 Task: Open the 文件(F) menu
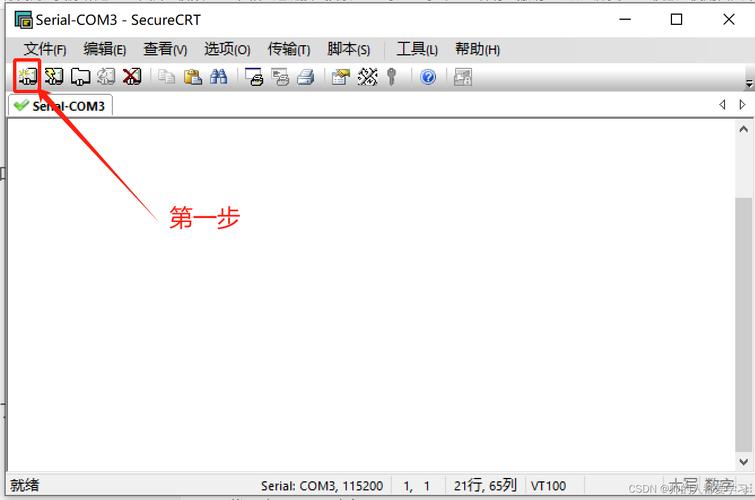pyautogui.click(x=45, y=49)
